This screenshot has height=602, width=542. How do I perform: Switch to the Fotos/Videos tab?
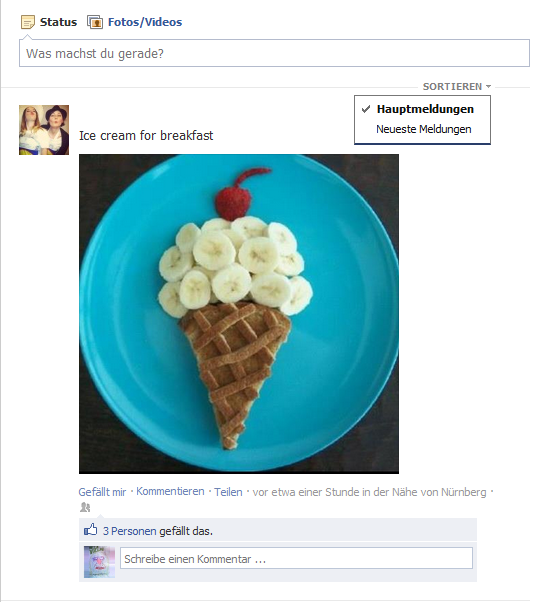pos(145,22)
